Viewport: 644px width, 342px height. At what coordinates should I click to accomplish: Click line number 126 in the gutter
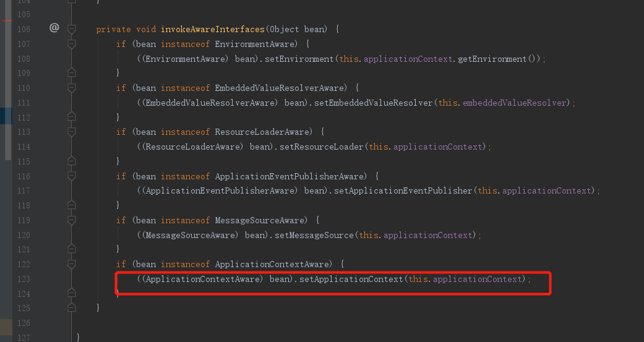pos(24,323)
